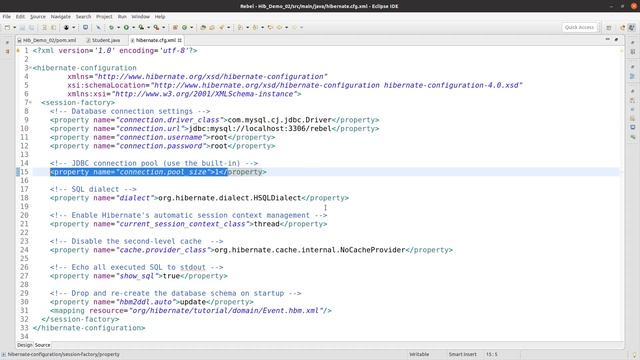This screenshot has height=360, width=640.
Task: Open the Project menu
Action: click(104, 17)
